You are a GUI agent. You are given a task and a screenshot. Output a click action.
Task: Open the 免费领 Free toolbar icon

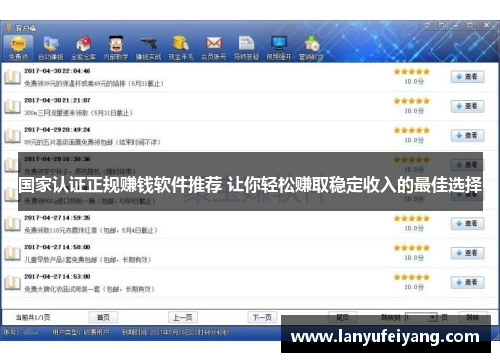tap(18, 48)
